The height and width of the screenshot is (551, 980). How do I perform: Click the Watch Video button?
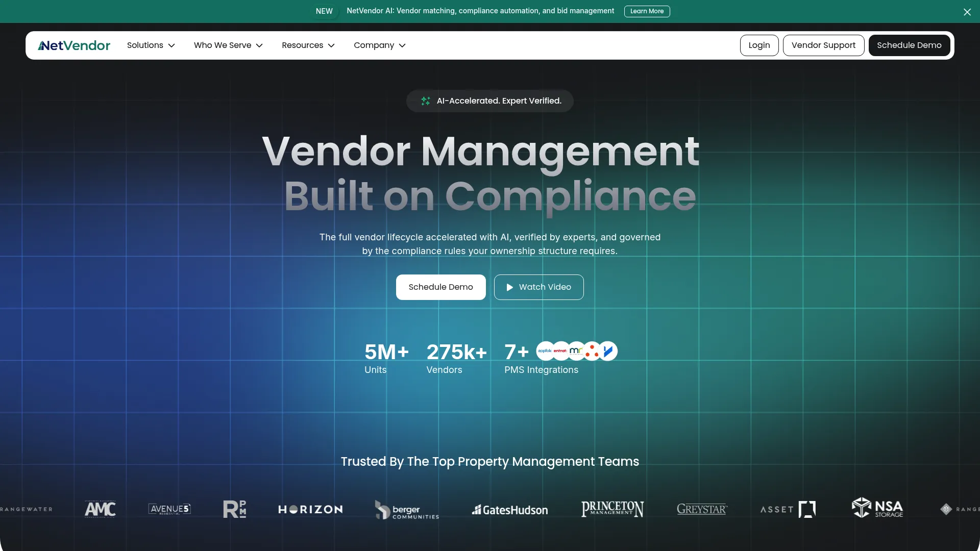click(x=538, y=287)
